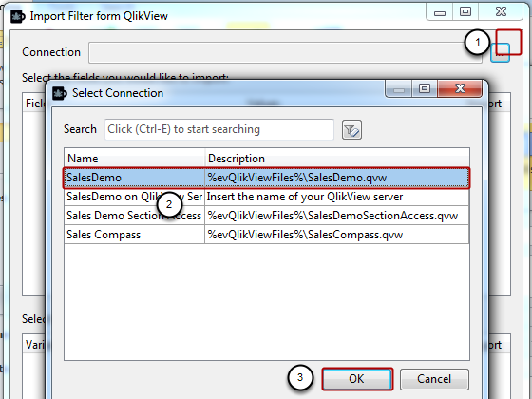Click %evQlikViewFiles%\SalesCompass.qvw cell

pyautogui.click(x=337, y=235)
